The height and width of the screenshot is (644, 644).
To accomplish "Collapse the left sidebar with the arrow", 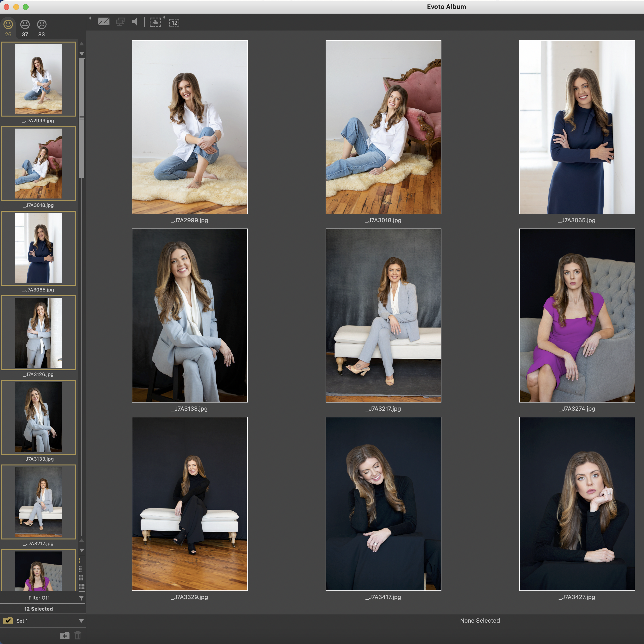I will (x=90, y=18).
